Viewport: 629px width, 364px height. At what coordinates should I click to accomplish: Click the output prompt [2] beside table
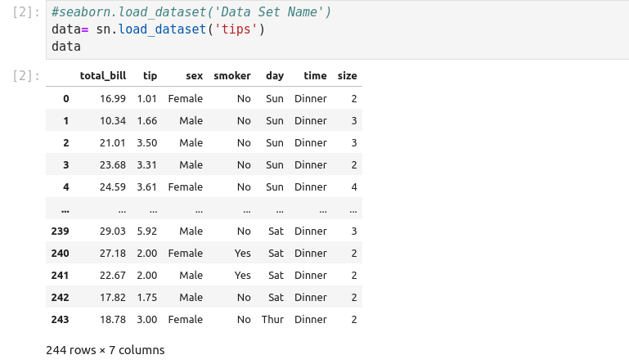[x=26, y=76]
